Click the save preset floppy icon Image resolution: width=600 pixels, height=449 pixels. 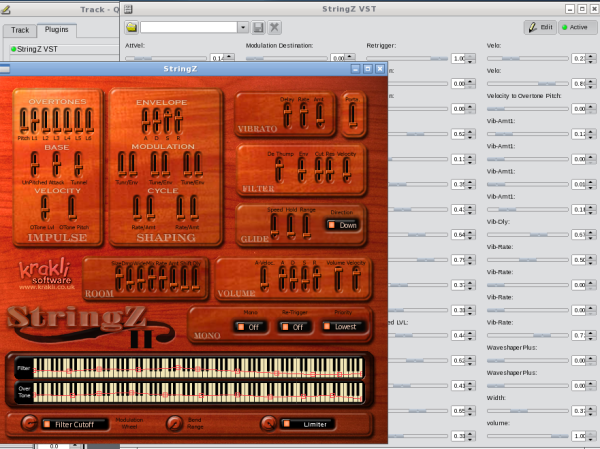point(259,27)
